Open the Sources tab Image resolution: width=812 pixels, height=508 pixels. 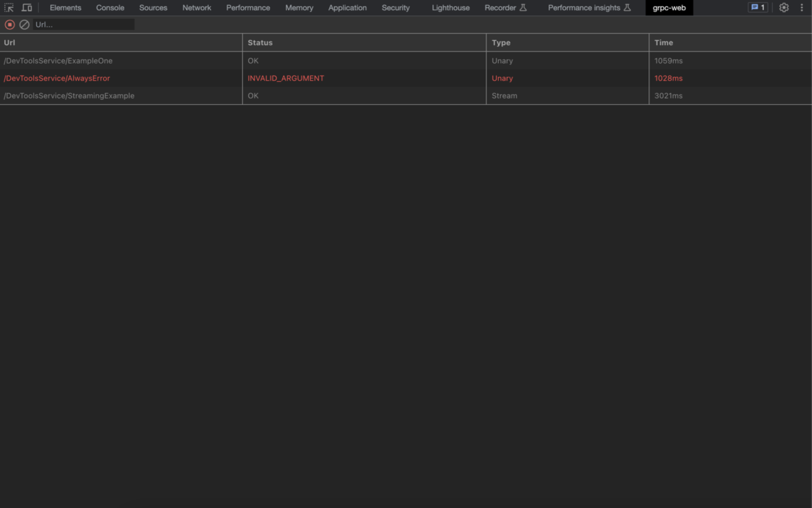(154, 8)
